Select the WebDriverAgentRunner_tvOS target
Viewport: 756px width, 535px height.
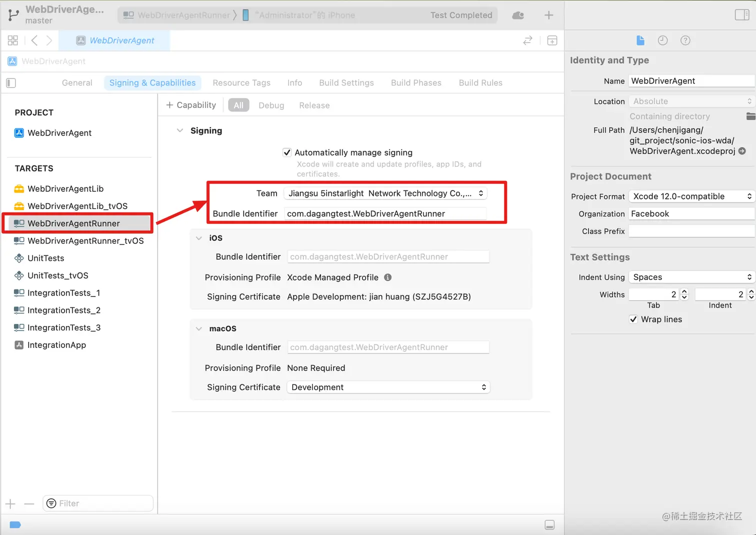[79, 241]
